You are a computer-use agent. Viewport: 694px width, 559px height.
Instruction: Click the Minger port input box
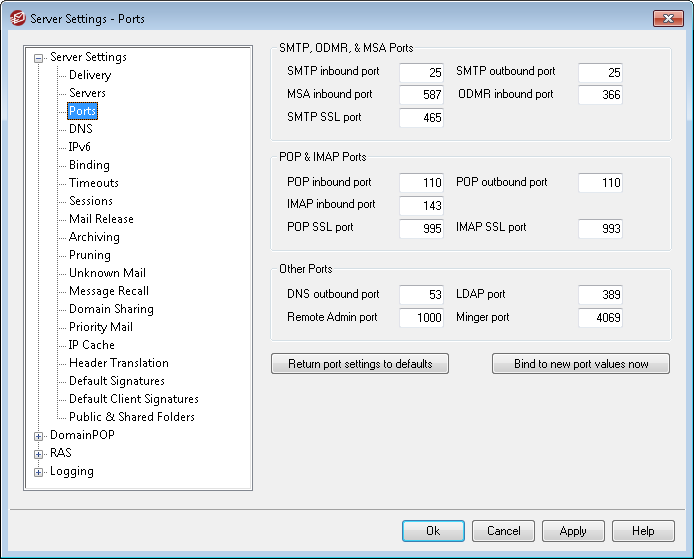(x=600, y=318)
